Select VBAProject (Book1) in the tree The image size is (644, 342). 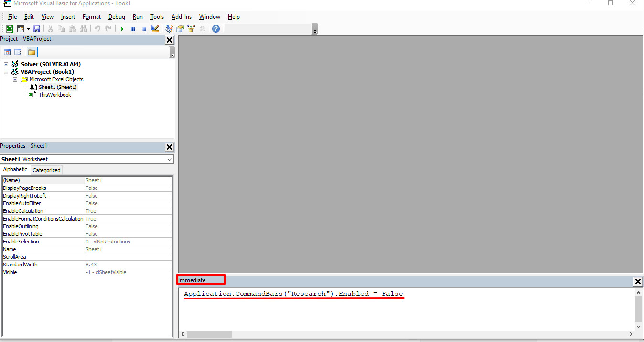[x=47, y=72]
